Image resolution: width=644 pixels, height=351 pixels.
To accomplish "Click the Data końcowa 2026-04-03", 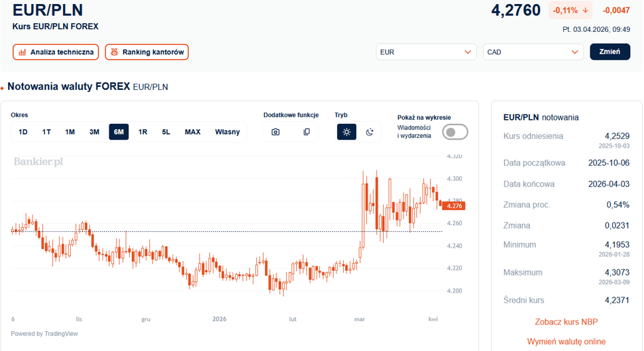I will [x=609, y=184].
